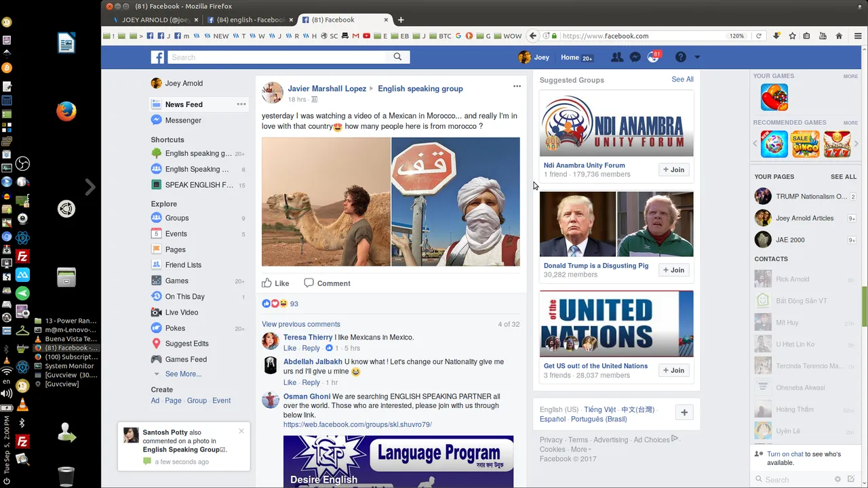868x488 pixels.
Task: Open the Bingo game icon
Action: pyautogui.click(x=805, y=144)
